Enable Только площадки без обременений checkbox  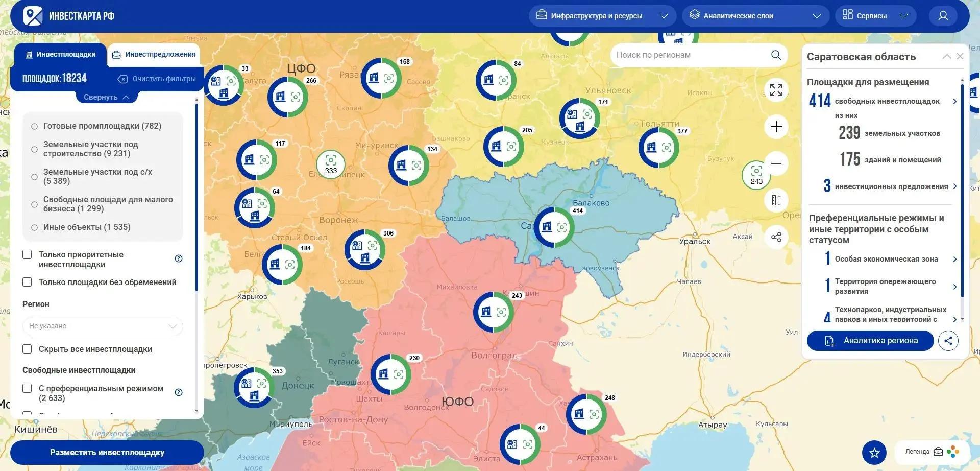[x=28, y=282]
